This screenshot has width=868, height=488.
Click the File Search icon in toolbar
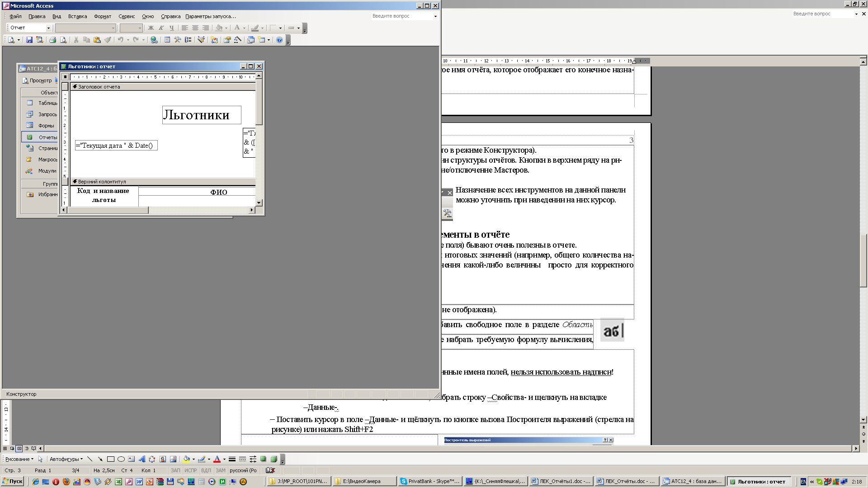click(x=40, y=40)
